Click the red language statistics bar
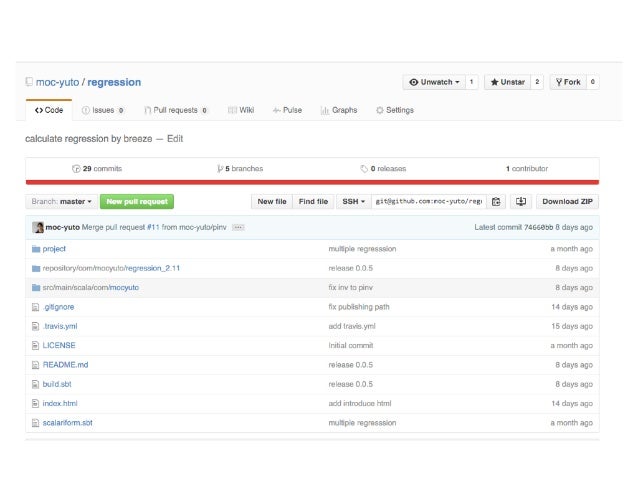The width and height of the screenshot is (638, 479). 312,182
